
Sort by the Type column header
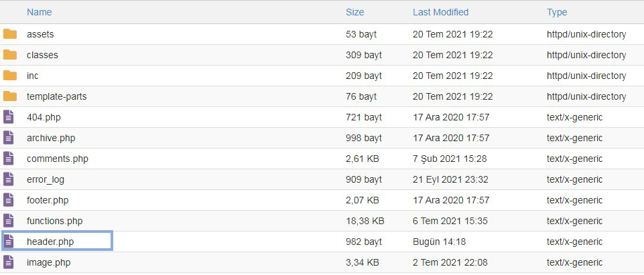(x=557, y=12)
